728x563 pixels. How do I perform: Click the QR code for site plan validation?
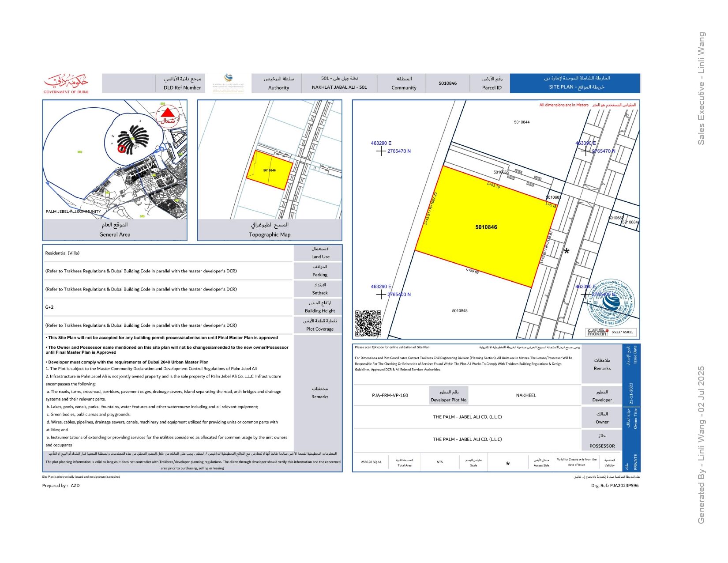click(x=368, y=323)
